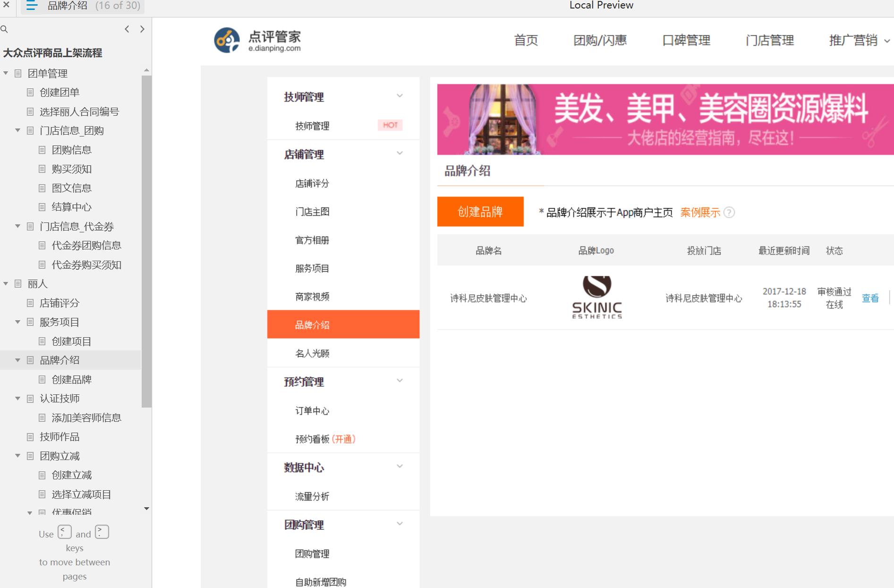Collapse the 数据中心 menu section chevron
This screenshot has height=588, width=894.
pyautogui.click(x=400, y=466)
